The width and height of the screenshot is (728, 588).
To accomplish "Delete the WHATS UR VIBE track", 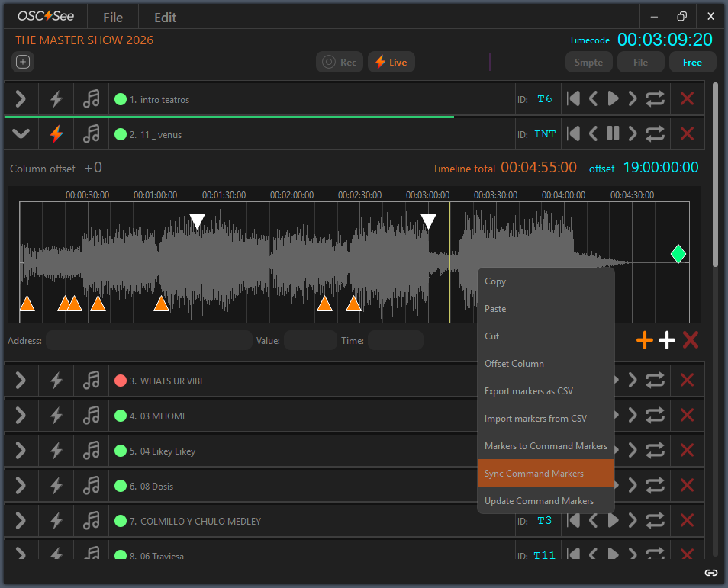I will (687, 381).
